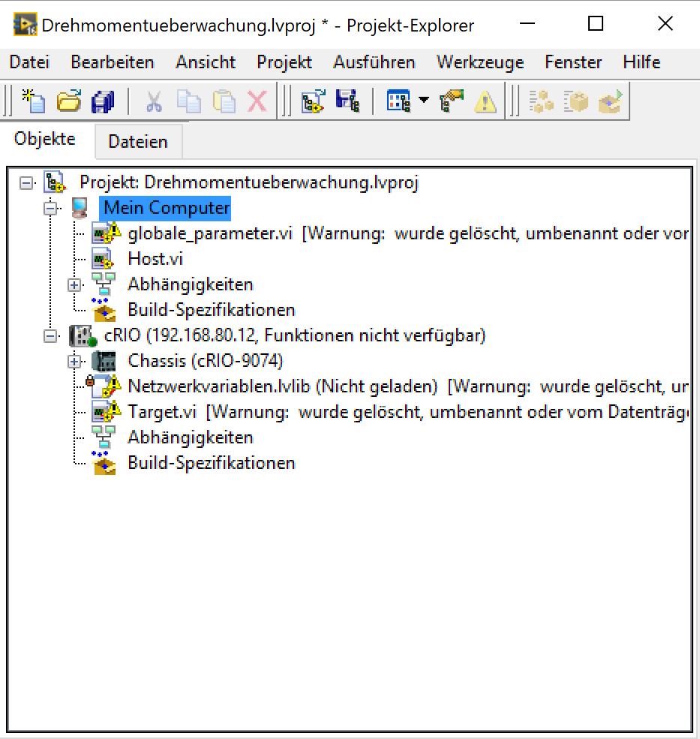Select Build-Spezifikationen under cRIO
The width and height of the screenshot is (700, 739).
pos(211,463)
